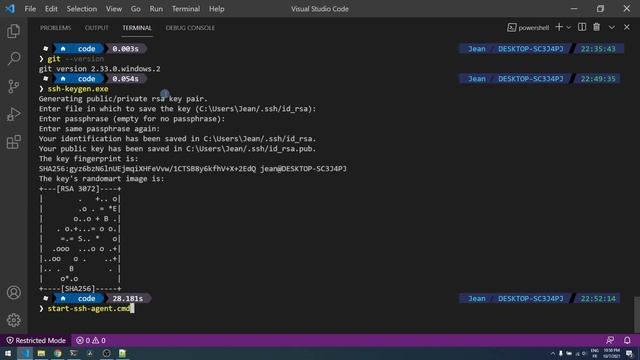Open the new terminal profile dropdown arrow
This screenshot has height=360, width=640.
(x=569, y=28)
